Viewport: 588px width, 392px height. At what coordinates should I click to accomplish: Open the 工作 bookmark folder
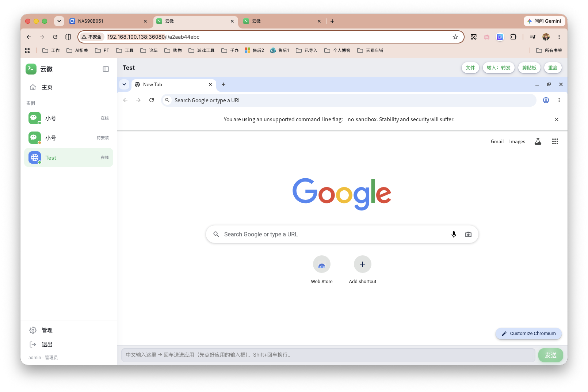point(51,50)
